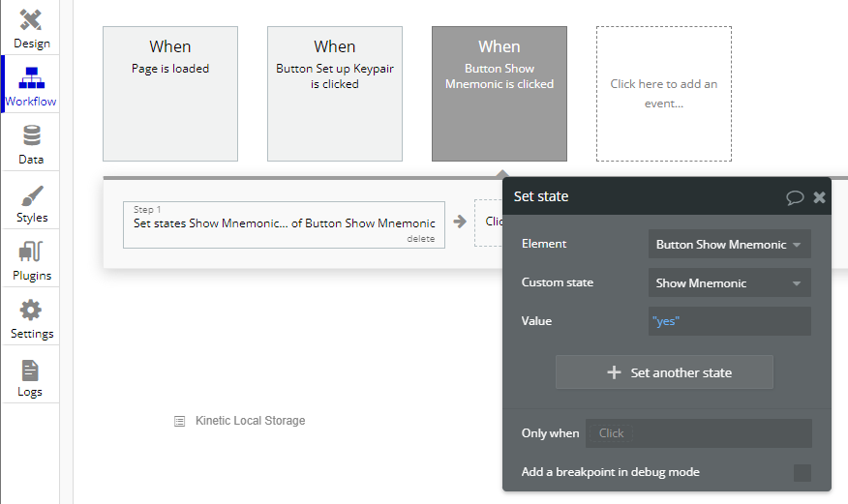
Task: Select Kinetic Local Storage element
Action: (249, 421)
